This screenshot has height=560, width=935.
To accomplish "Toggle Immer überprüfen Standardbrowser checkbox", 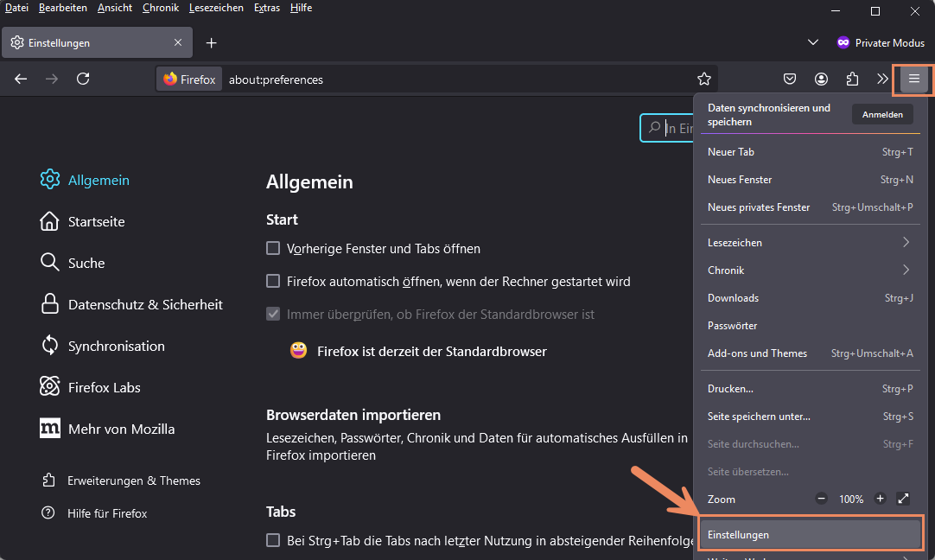I will [272, 314].
